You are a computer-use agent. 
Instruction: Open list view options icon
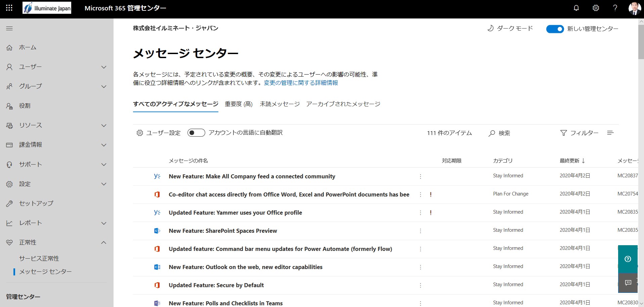click(x=610, y=133)
